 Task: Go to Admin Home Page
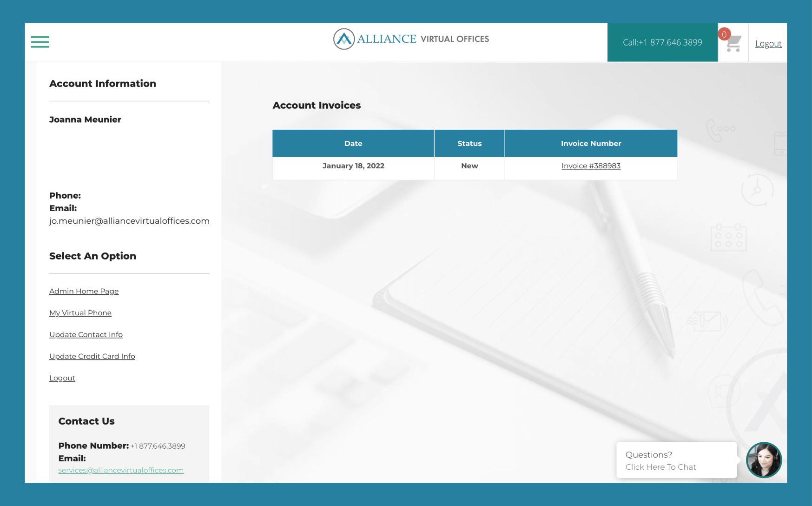(x=84, y=291)
